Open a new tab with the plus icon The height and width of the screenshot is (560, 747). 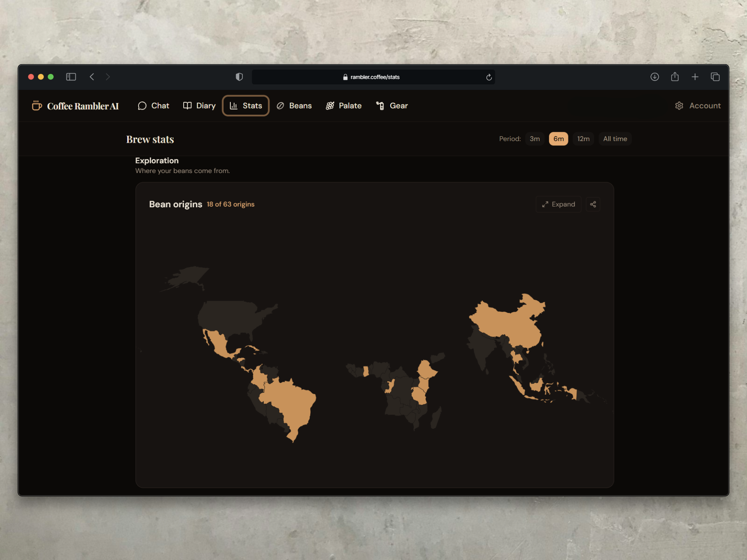[x=695, y=77]
